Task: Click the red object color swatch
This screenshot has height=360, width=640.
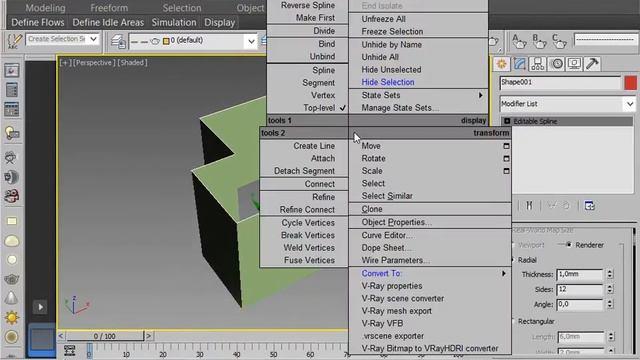Action: [630, 83]
